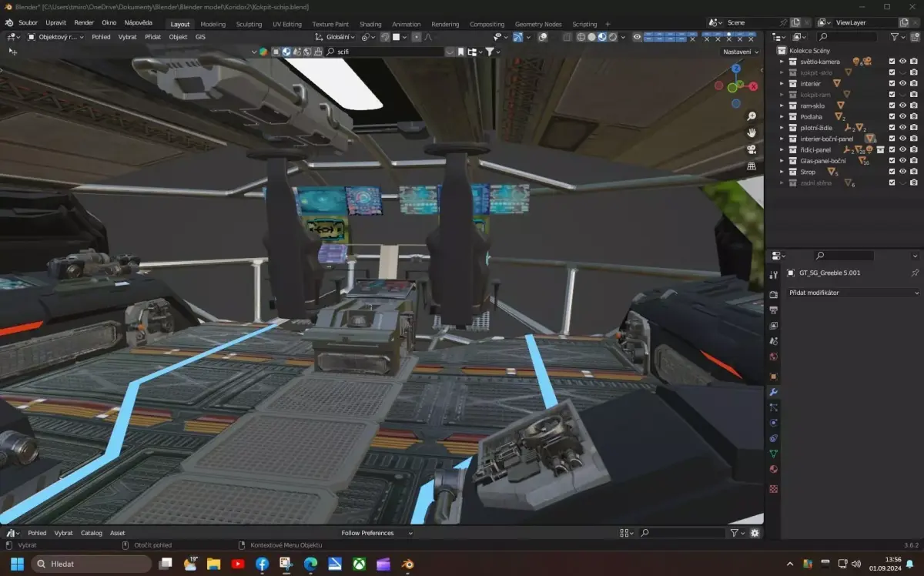Screen dimensions: 924x576
Task: Open the Material properties tab
Action: coord(774,469)
